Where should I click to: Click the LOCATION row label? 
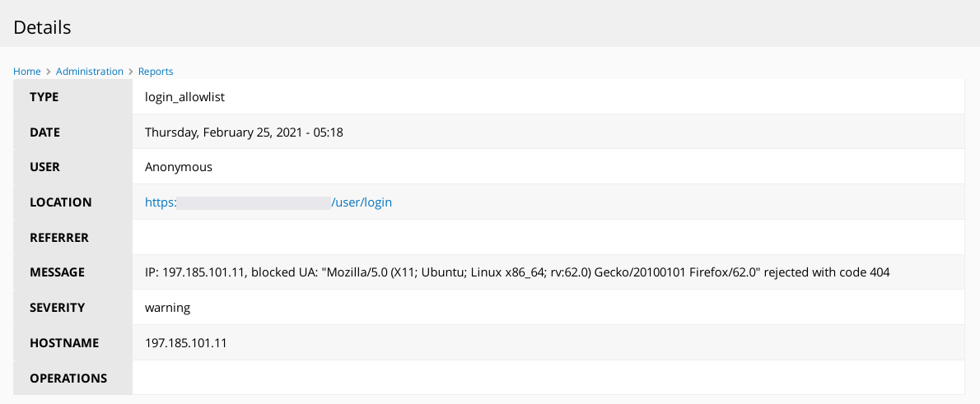[x=61, y=202]
